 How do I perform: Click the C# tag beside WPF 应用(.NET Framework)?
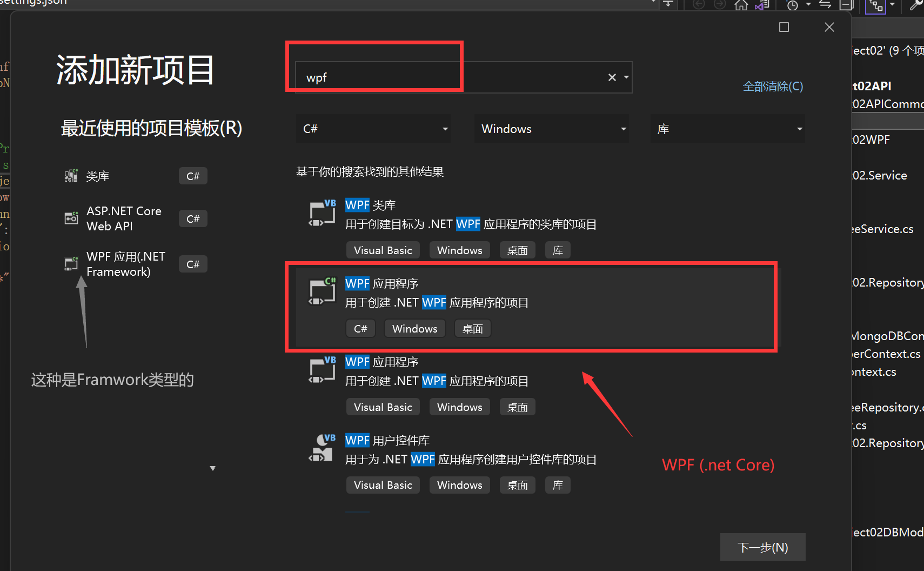coord(193,264)
